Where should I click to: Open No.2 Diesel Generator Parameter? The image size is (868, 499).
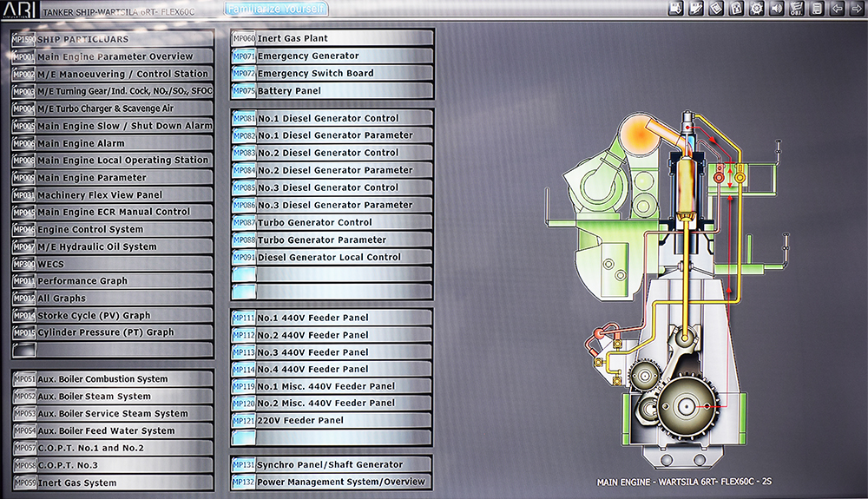coord(332,170)
